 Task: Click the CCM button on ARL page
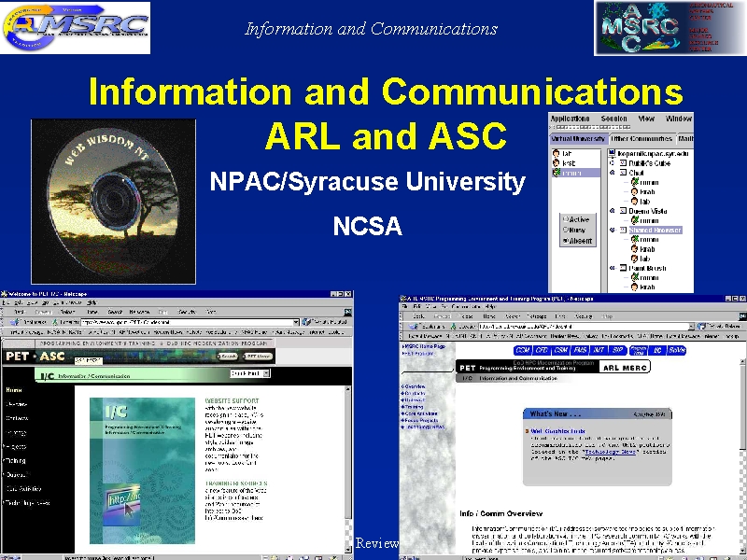coord(523,350)
